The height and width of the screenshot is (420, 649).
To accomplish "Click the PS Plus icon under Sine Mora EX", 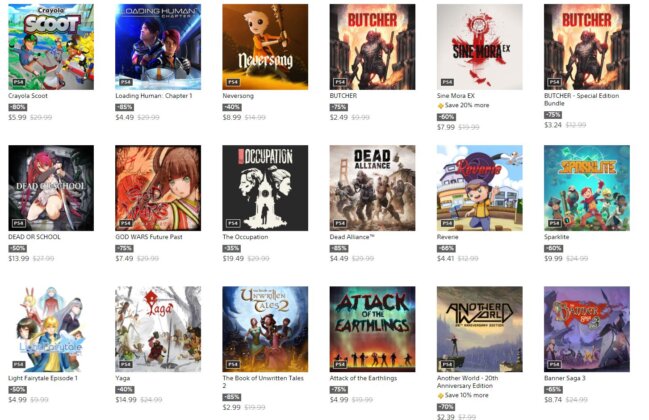I will coord(440,106).
